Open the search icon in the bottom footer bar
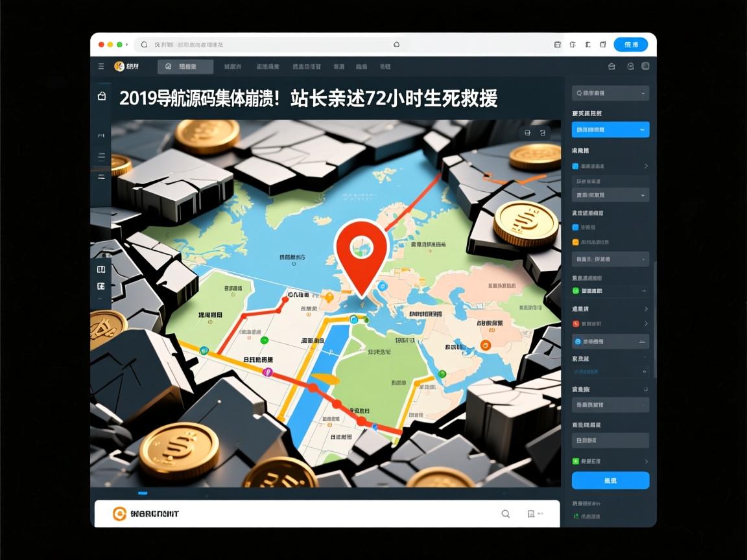Viewport: 747px width, 560px height. pos(505,513)
